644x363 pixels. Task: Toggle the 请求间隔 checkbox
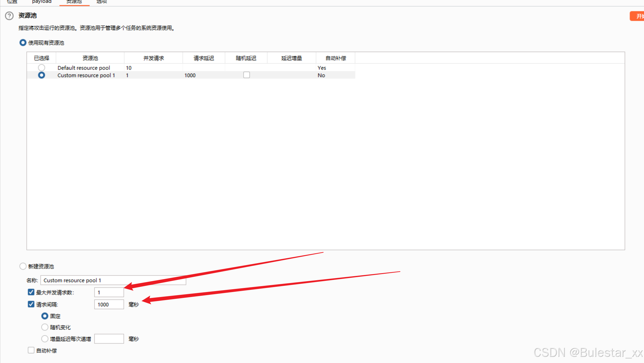(31, 304)
